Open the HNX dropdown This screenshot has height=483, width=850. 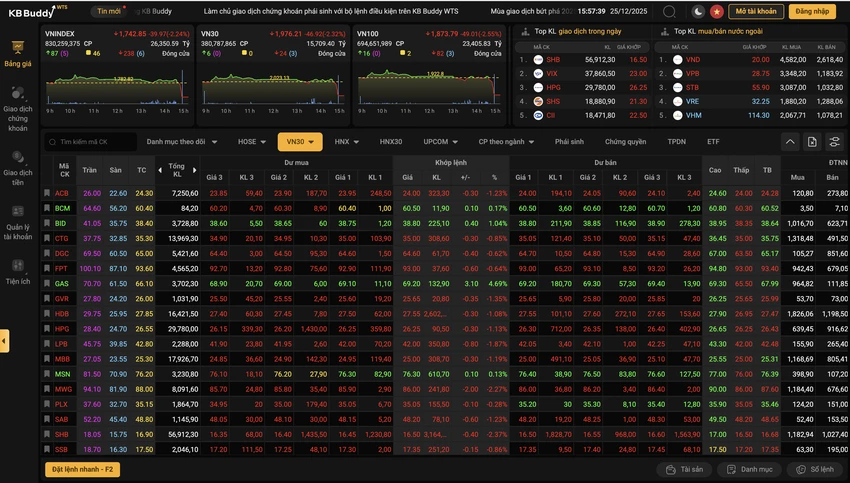pos(346,142)
